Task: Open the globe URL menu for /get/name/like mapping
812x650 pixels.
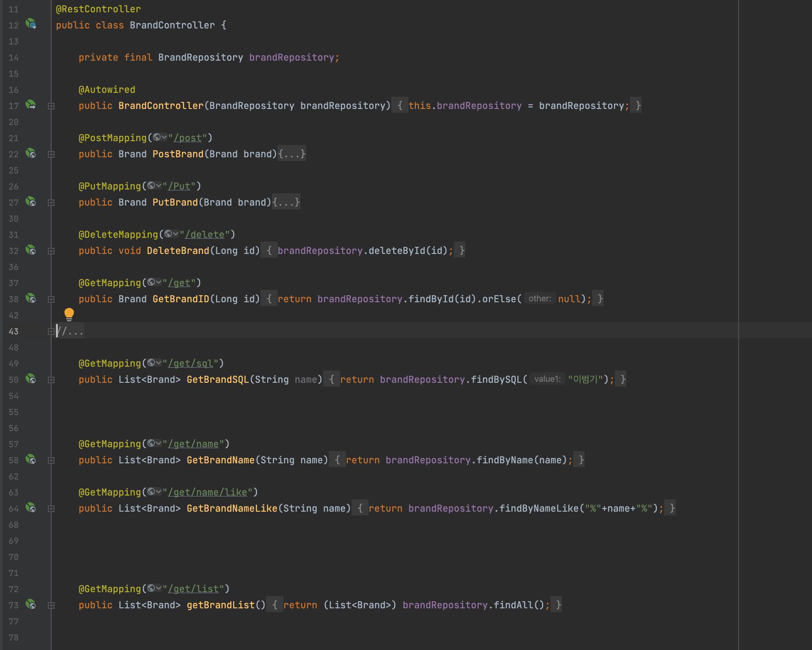Action: [x=154, y=492]
